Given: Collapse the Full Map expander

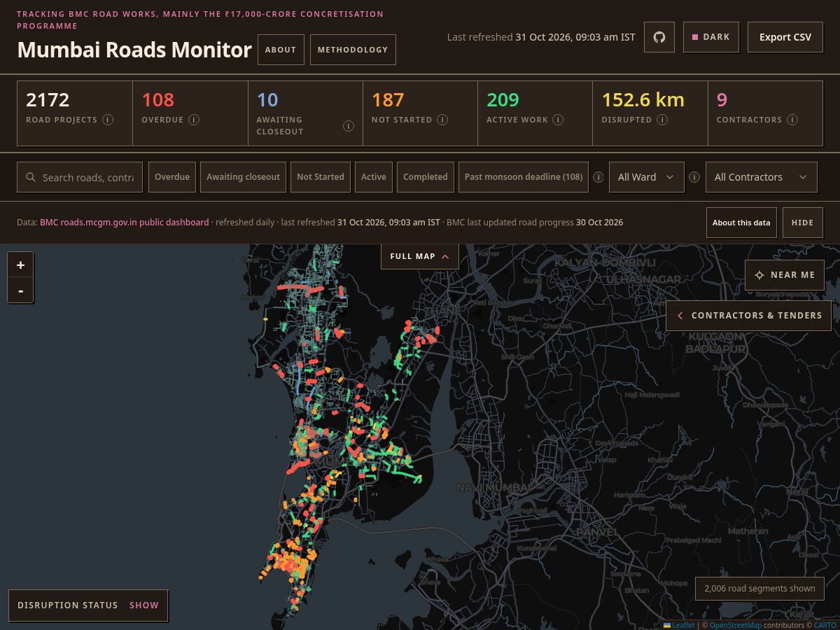Looking at the screenshot, I should pyautogui.click(x=420, y=256).
